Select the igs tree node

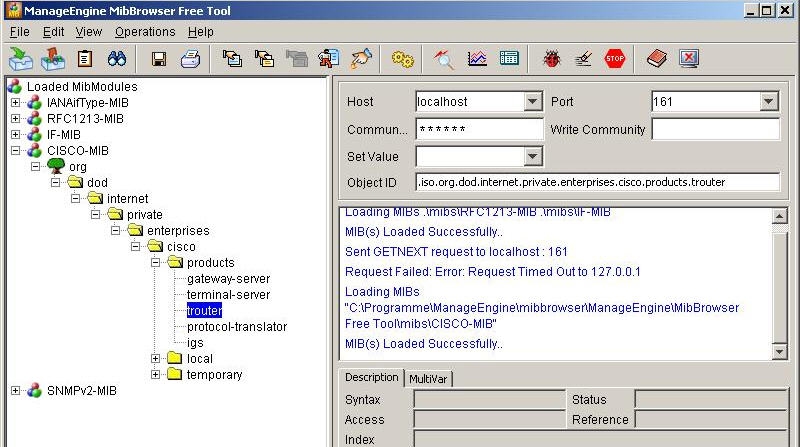(195, 342)
